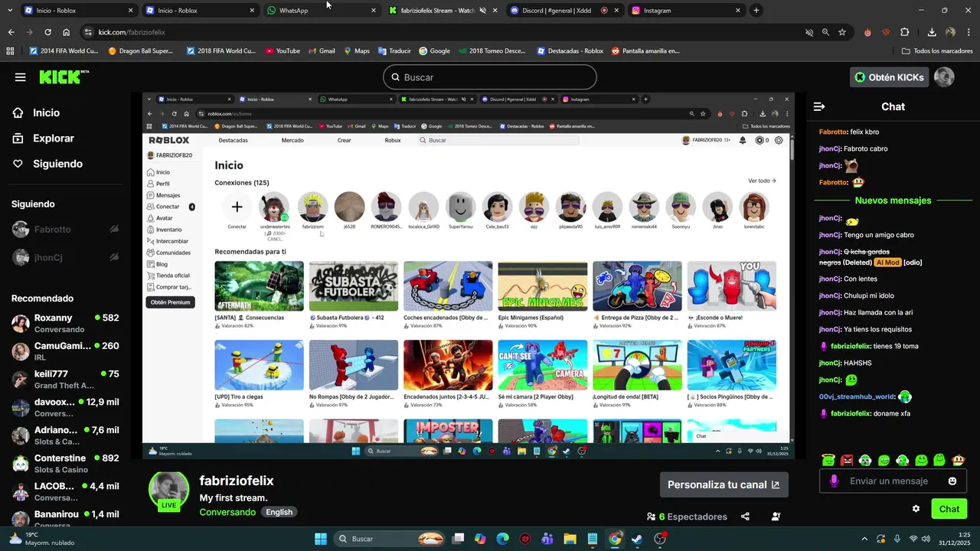Pick the rightmost mushroom-hat emote

tap(958, 460)
